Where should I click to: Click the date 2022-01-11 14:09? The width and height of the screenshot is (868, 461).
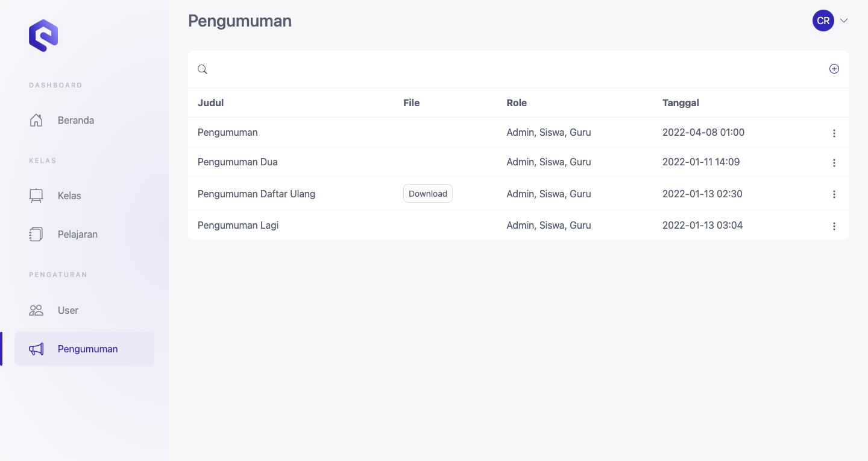pyautogui.click(x=701, y=162)
